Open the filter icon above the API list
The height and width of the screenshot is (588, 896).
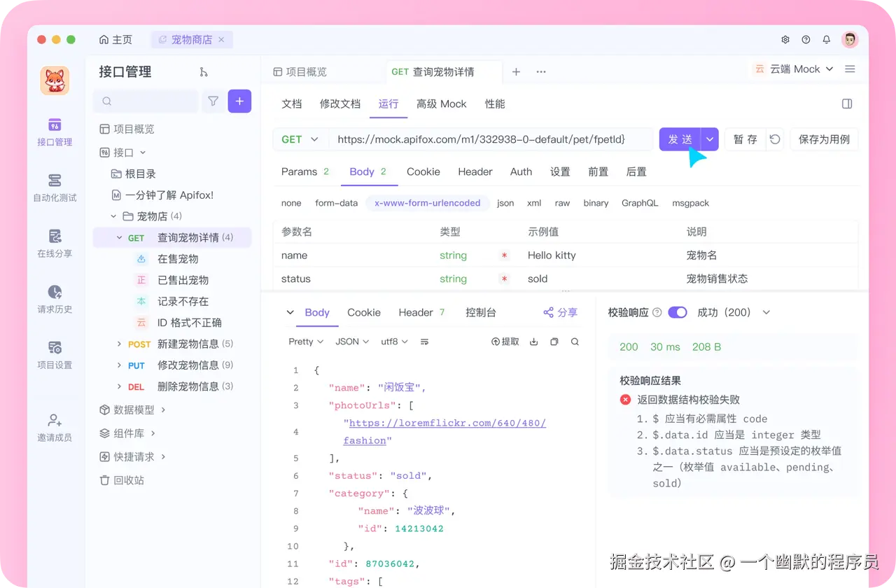tap(213, 101)
